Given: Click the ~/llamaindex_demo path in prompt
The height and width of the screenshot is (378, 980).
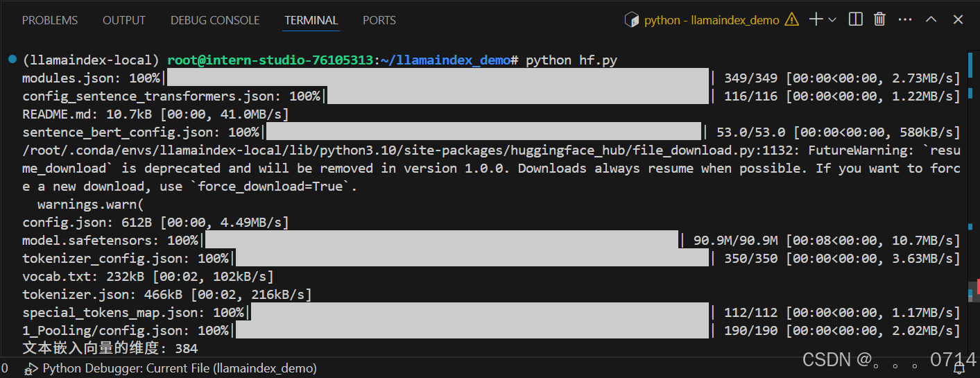Looking at the screenshot, I should pos(446,60).
